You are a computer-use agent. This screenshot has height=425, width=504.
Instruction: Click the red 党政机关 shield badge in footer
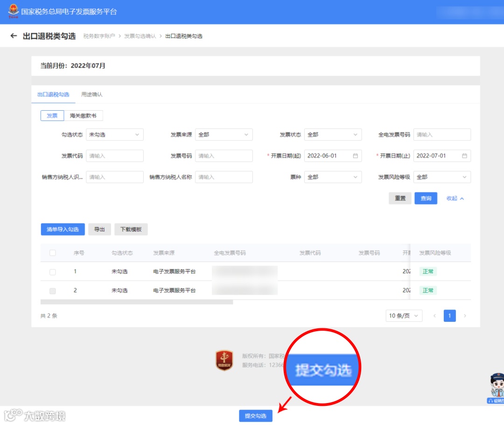pyautogui.click(x=224, y=361)
